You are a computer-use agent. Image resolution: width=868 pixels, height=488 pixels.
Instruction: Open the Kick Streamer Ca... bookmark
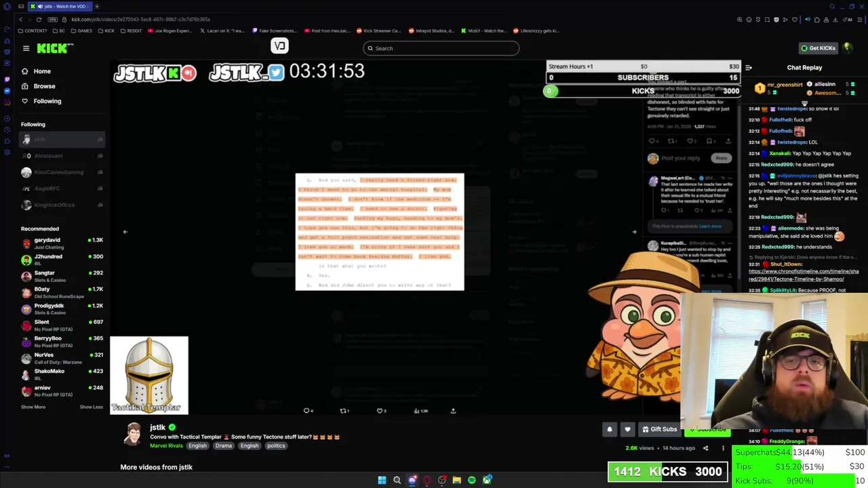(379, 30)
